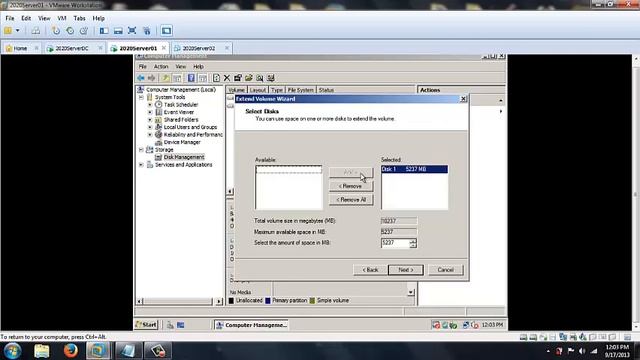The width and height of the screenshot is (640, 360).
Task: Switch to the Home tab
Action: point(20,48)
